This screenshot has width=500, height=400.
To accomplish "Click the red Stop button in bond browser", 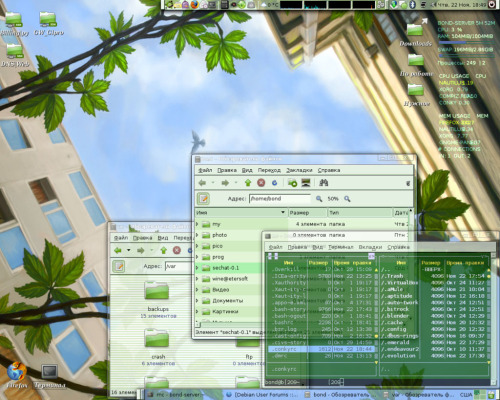I will coord(261,183).
